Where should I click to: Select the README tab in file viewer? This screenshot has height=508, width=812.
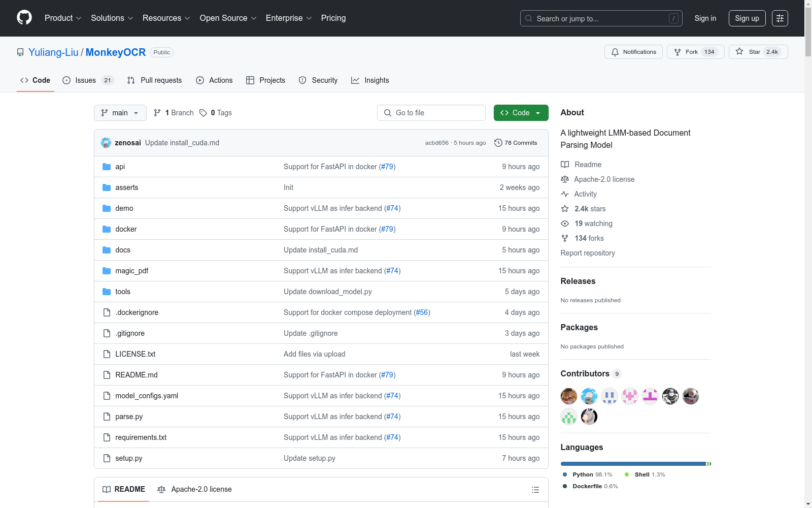pos(124,489)
